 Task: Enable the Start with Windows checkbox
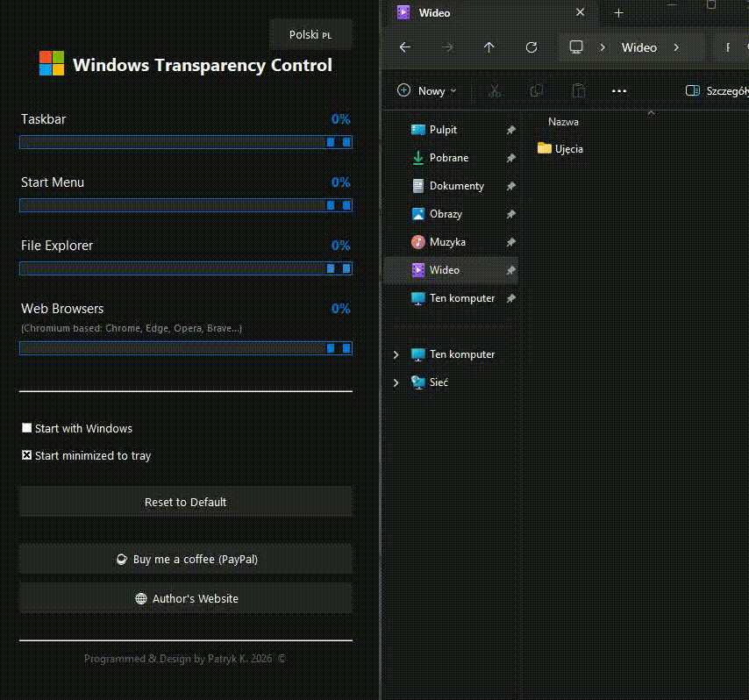coord(26,428)
